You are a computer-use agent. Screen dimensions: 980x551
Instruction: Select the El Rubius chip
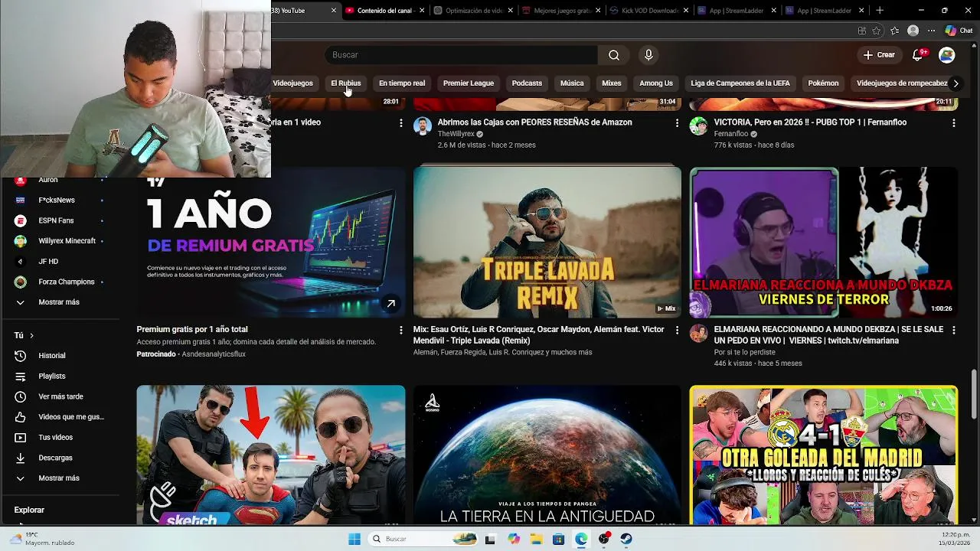[x=345, y=83]
